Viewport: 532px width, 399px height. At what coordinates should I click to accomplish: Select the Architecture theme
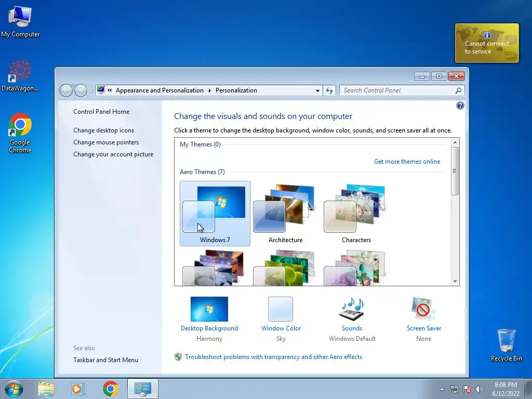285,214
